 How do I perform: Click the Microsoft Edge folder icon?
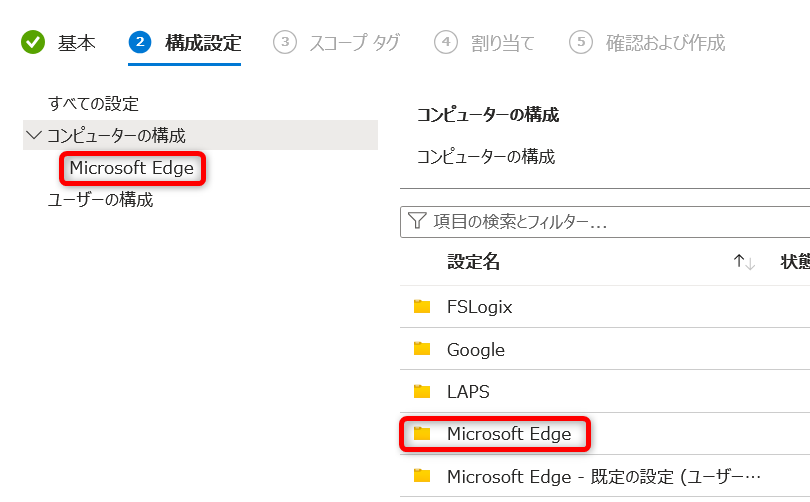(422, 433)
